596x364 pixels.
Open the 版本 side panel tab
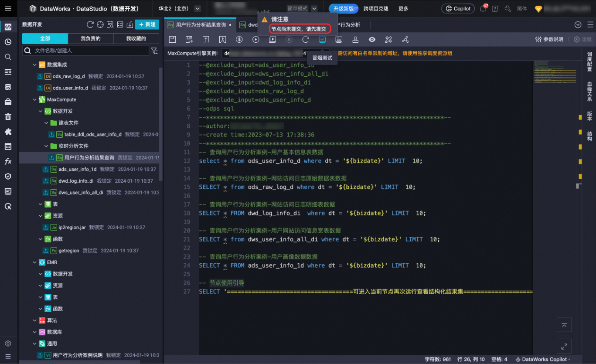click(589, 116)
